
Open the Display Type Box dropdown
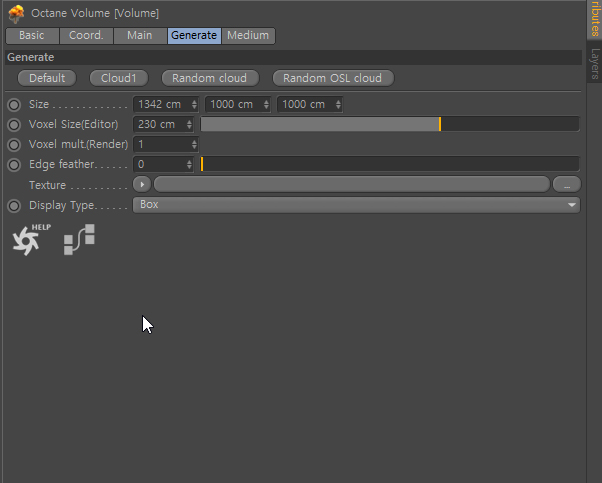click(x=356, y=205)
